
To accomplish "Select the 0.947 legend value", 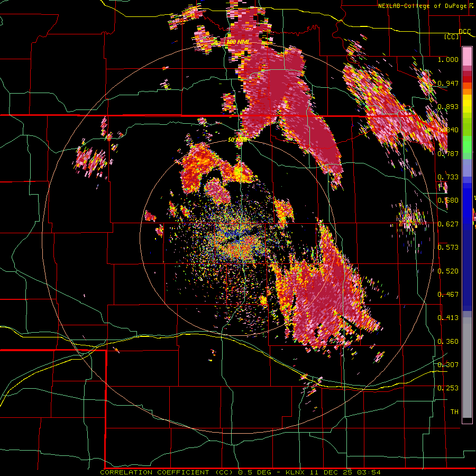I will (448, 83).
